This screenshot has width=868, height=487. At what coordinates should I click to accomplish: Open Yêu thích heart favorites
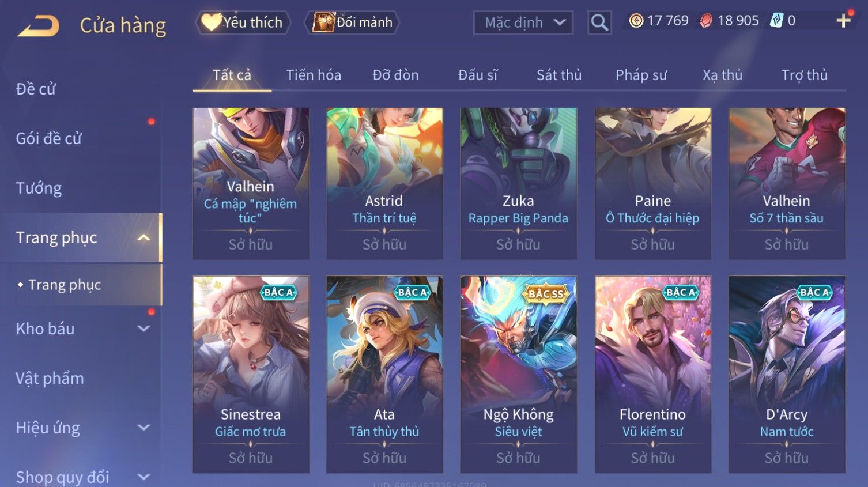(243, 22)
